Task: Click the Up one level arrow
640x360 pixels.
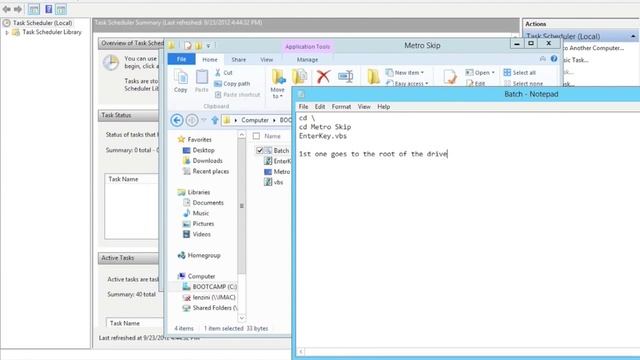Action: click(x=215, y=120)
